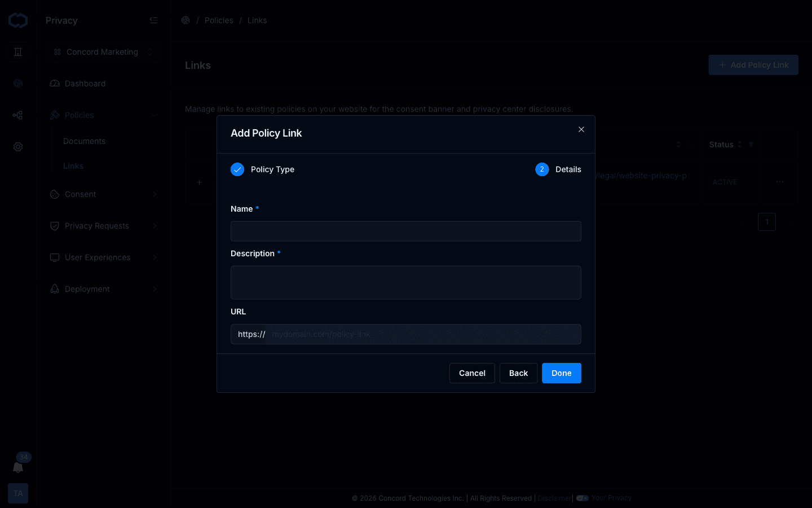The height and width of the screenshot is (508, 812).
Task: Select the fingerprint privacy icon in the sidebar
Action: click(x=17, y=83)
